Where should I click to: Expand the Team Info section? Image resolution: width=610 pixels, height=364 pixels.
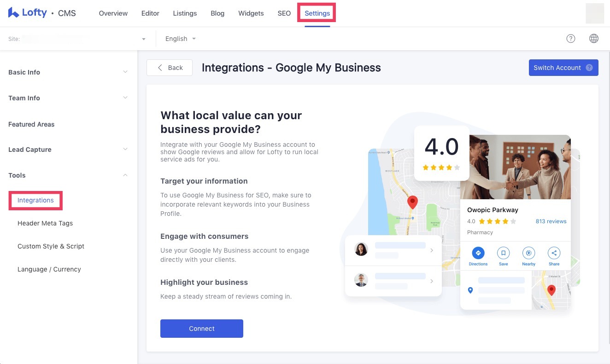point(68,98)
